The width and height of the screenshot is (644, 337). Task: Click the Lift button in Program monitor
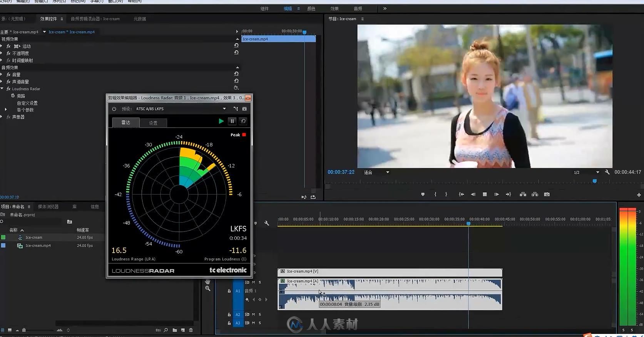[523, 194]
